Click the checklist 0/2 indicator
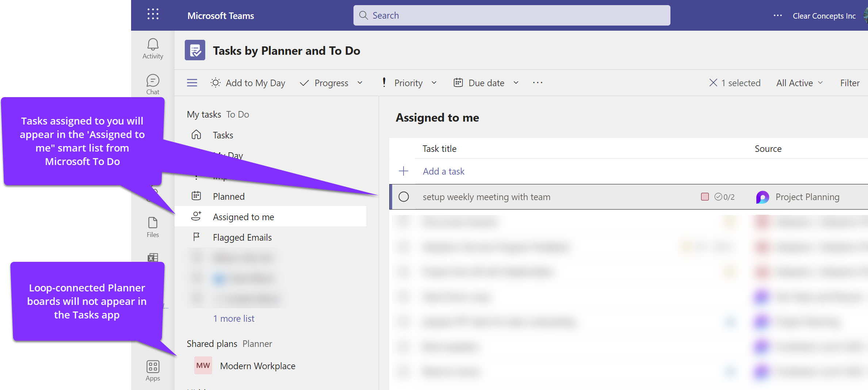The image size is (868, 390). tap(724, 197)
